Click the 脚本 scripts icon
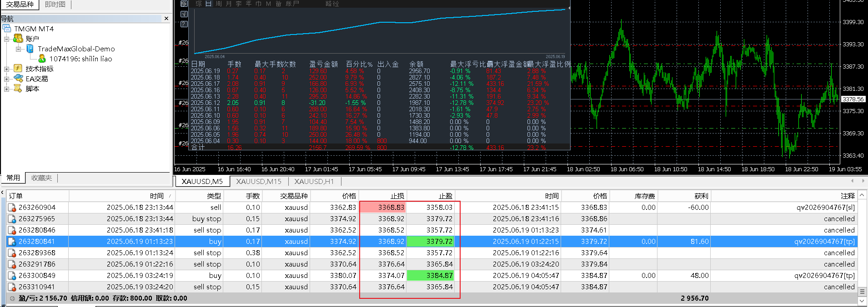 18,89
